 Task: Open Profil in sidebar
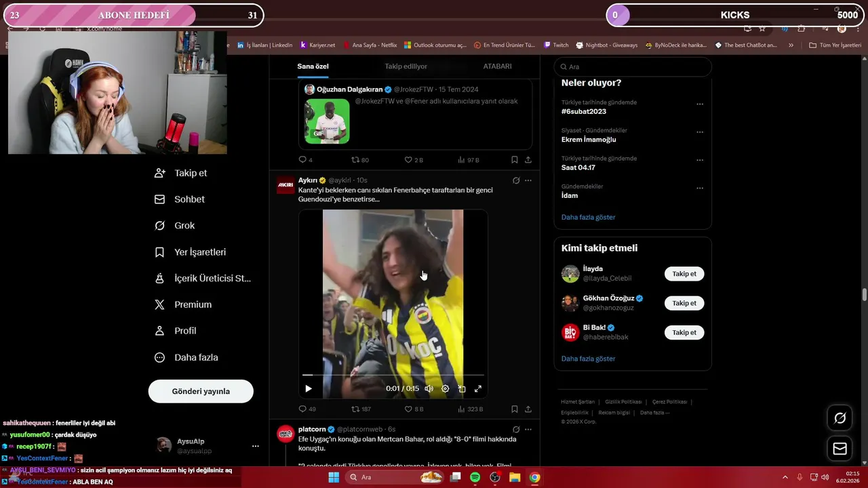pos(176,331)
